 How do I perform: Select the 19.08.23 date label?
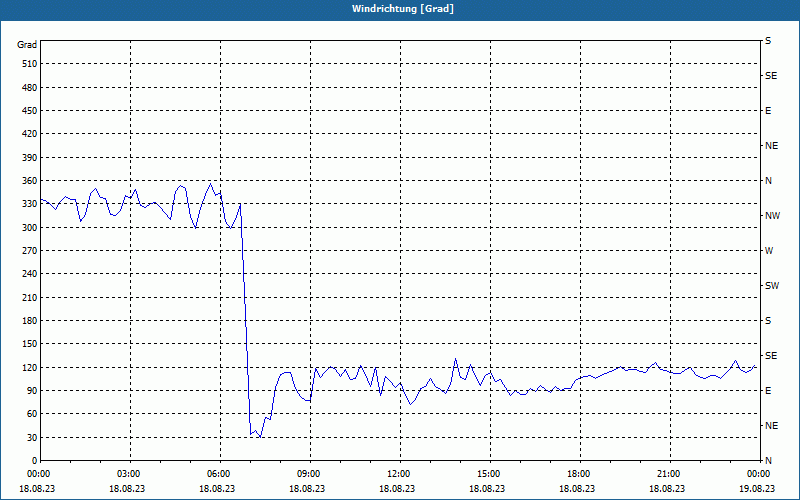pyautogui.click(x=757, y=488)
